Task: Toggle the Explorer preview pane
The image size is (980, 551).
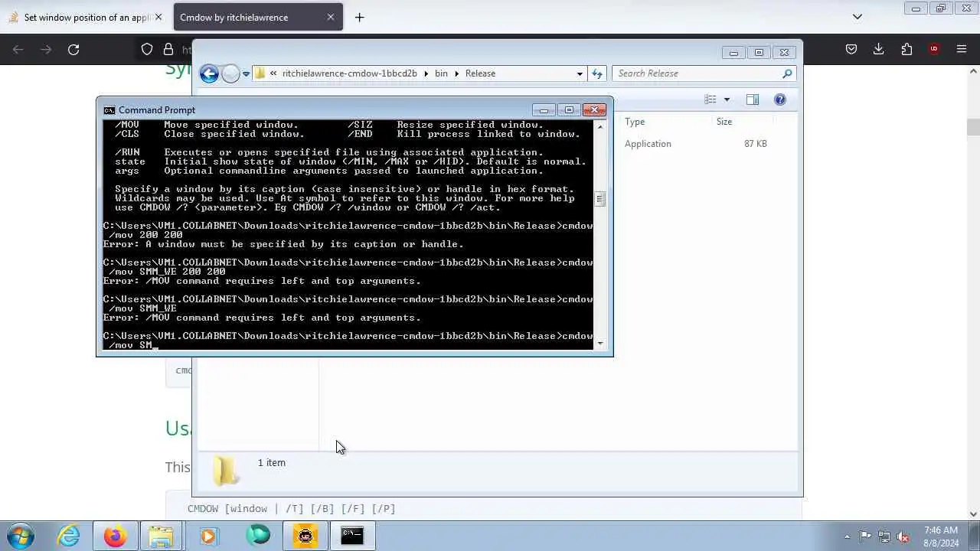Action: pyautogui.click(x=753, y=99)
